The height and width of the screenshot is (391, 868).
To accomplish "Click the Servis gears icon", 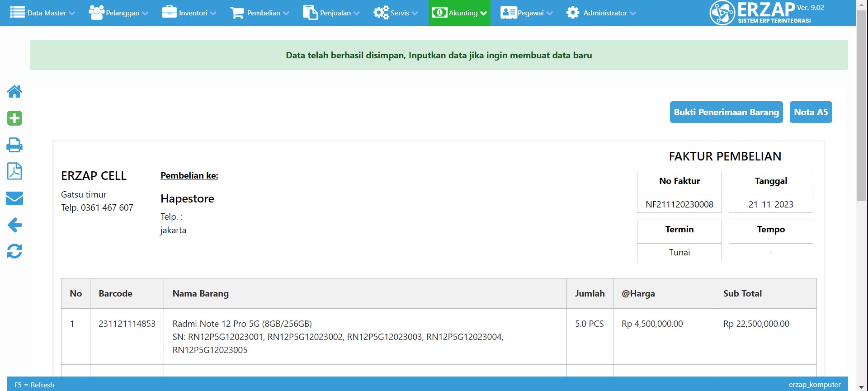I will [381, 12].
